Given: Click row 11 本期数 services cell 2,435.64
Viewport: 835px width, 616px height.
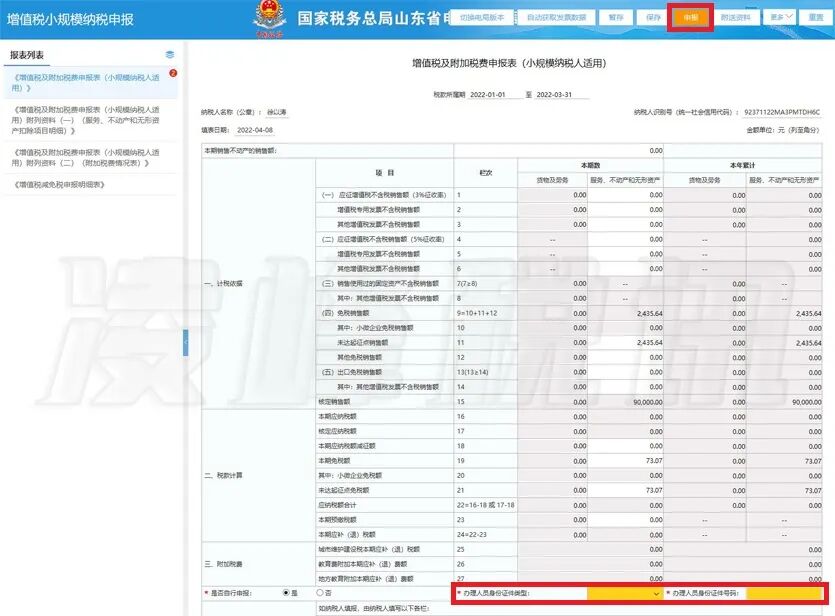Looking at the screenshot, I should [x=626, y=342].
